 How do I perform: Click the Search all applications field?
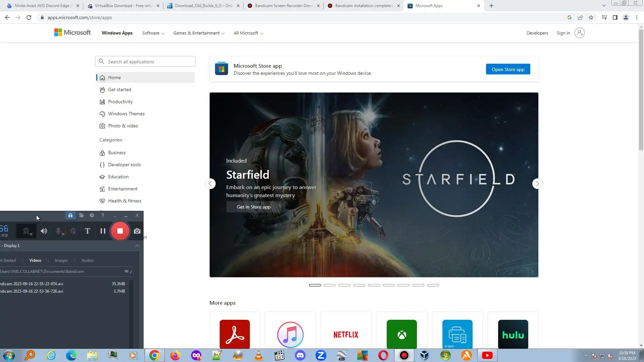tap(149, 62)
